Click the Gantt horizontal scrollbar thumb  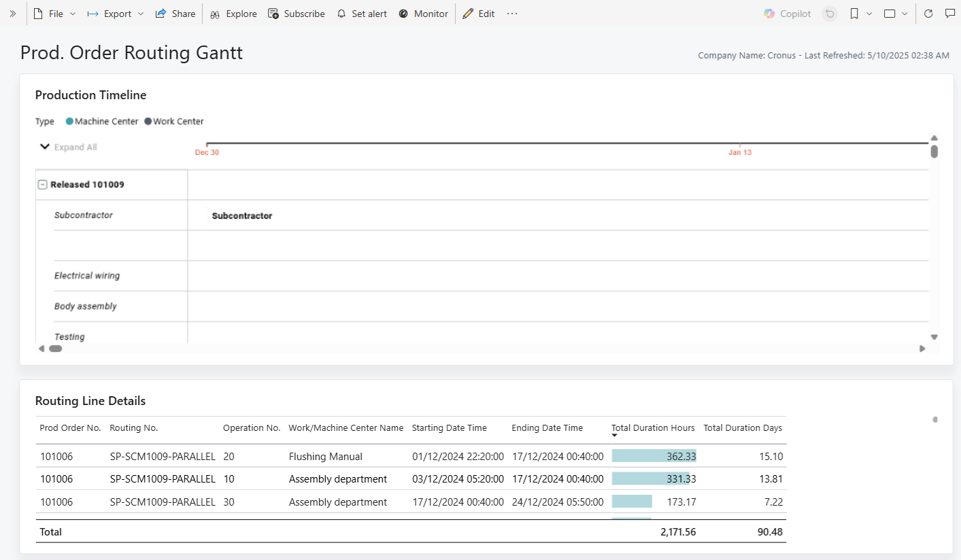pyautogui.click(x=55, y=349)
